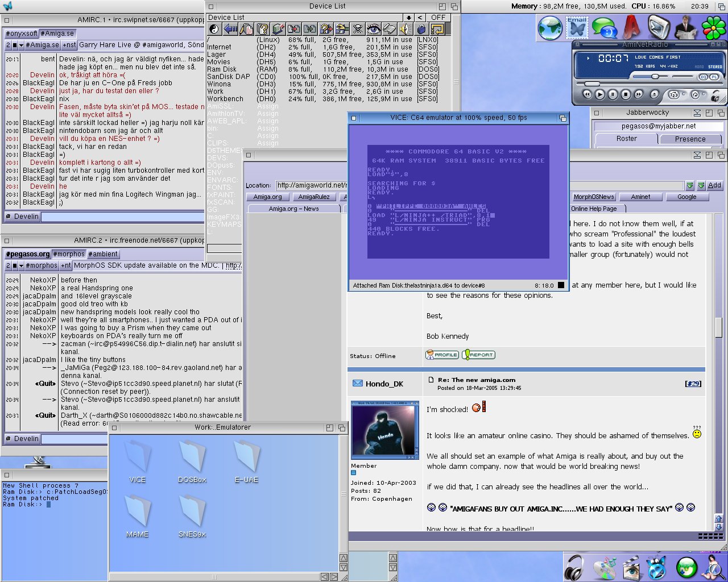The width and height of the screenshot is (728, 582).
Task: Skip to next track in AmiNetRadio
Action: pyautogui.click(x=638, y=94)
